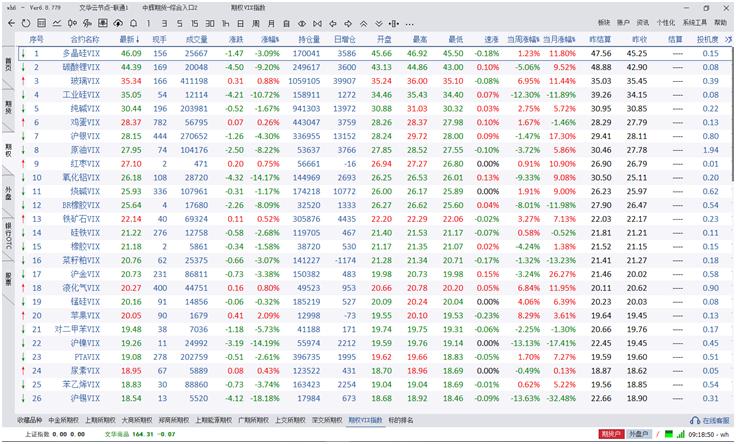Click the keyboard icon in status bar
Viewport: 736px width, 444px height.
click(x=668, y=434)
